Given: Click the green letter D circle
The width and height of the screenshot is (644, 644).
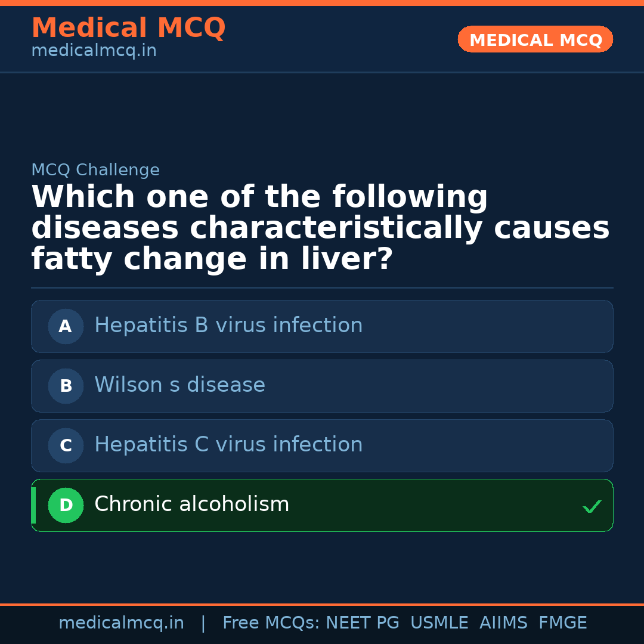Looking at the screenshot, I should (66, 505).
